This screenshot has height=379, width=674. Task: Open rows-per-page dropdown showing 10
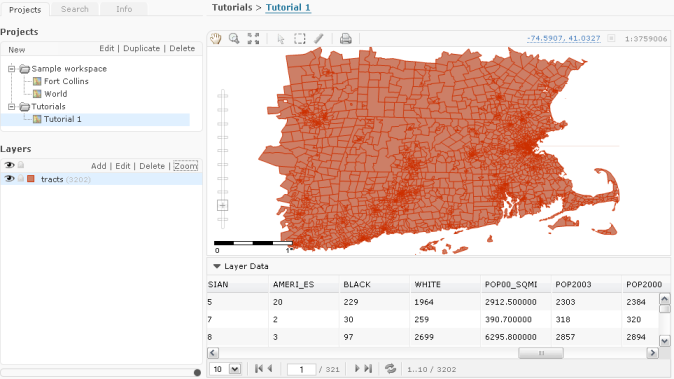[235, 369]
